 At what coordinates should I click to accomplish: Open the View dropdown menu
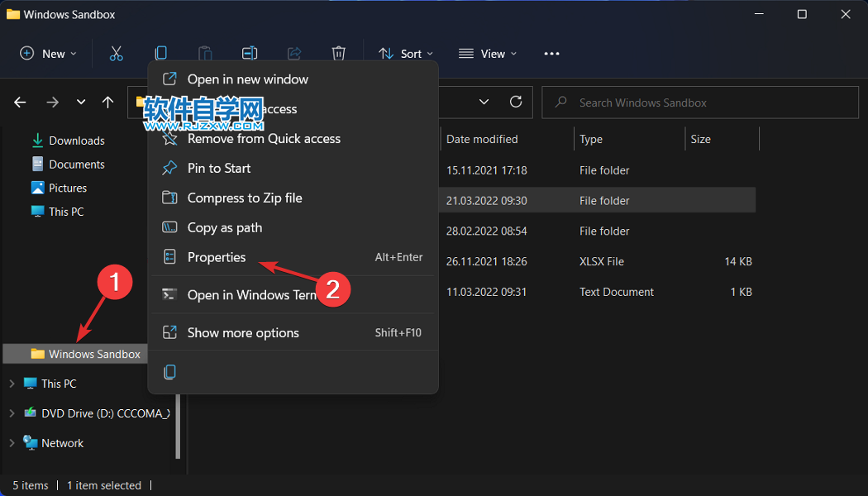pos(488,54)
